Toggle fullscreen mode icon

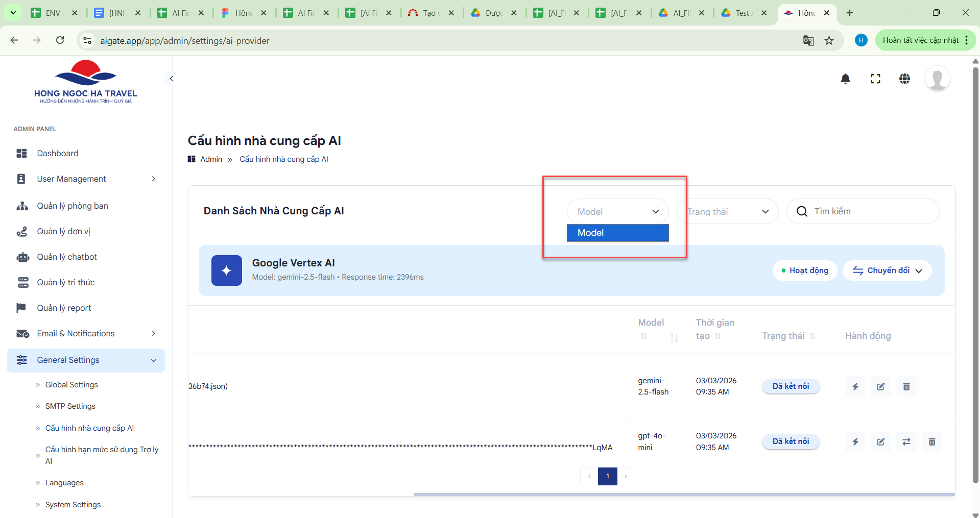point(875,79)
